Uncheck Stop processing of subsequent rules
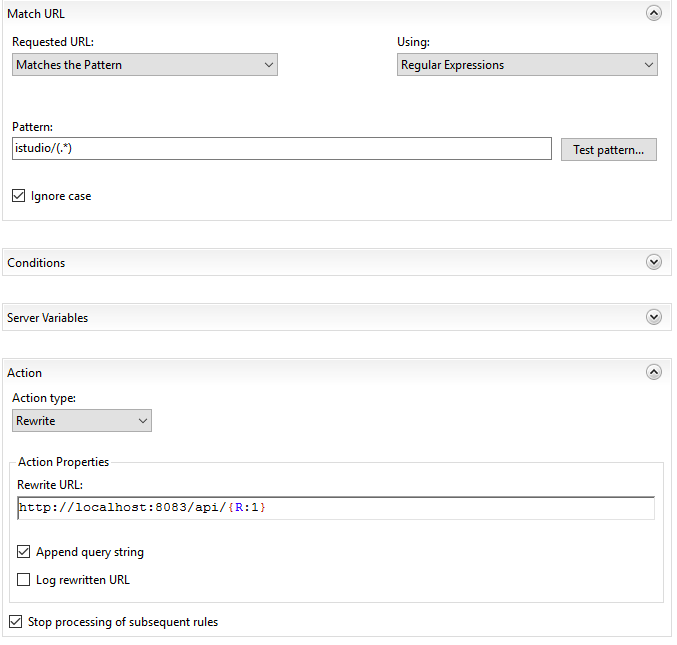677x645 pixels. click(x=16, y=622)
